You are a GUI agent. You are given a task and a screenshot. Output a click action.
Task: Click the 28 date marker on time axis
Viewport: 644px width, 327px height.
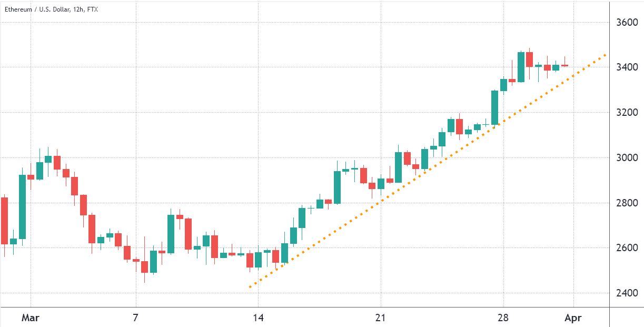[x=503, y=319]
